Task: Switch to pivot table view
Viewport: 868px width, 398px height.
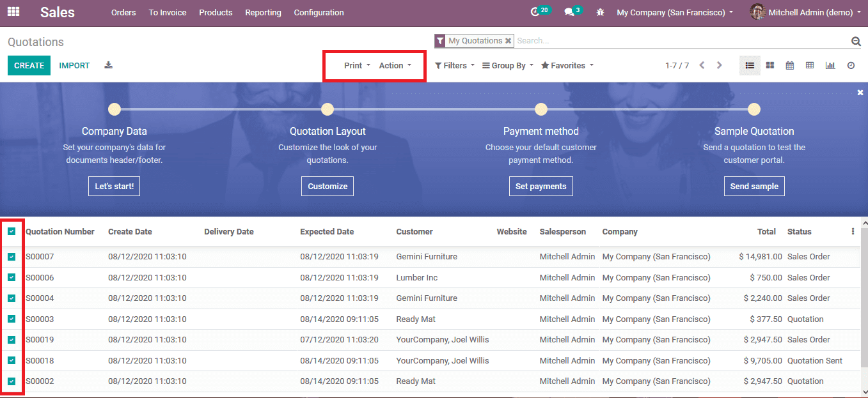Action: (x=810, y=65)
